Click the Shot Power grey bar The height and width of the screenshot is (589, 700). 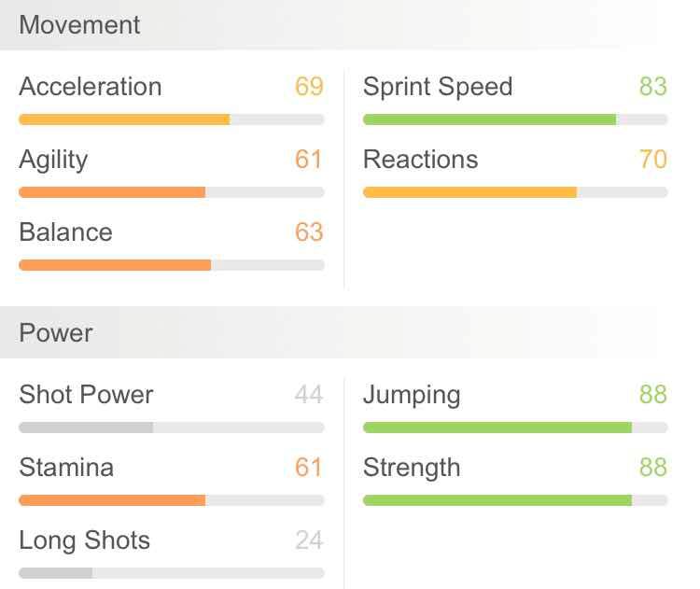86,428
